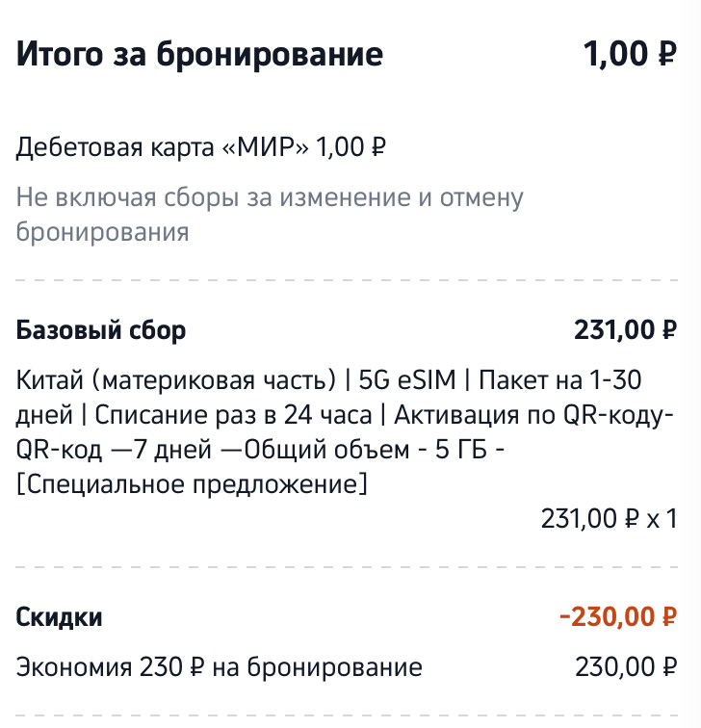Screen dimensions: 701x728
Task: Click the grey note about сборы за изменение
Action: click(x=270, y=215)
